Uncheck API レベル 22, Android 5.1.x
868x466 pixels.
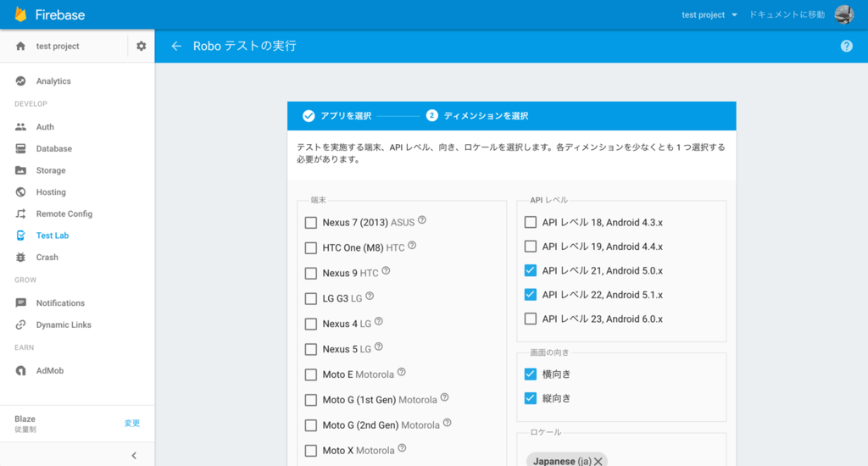[x=531, y=295]
